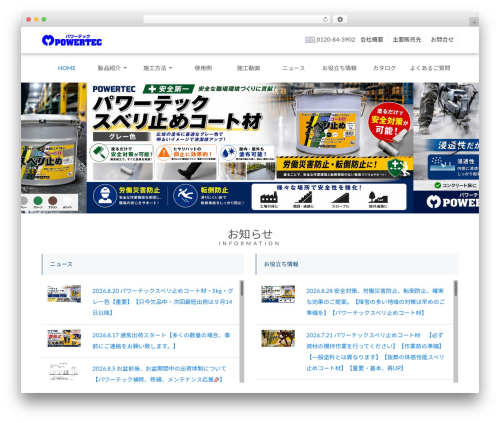Image resolution: width=500 pixels, height=423 pixels.
Task: Select the brown color swatch in left slide
Action: pos(53,201)
